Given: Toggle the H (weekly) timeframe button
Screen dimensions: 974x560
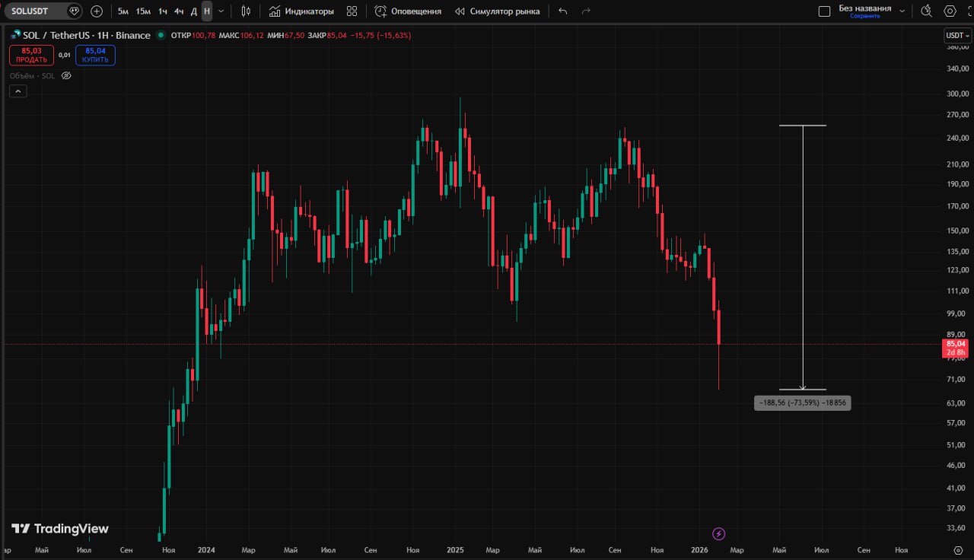Looking at the screenshot, I should [207, 11].
